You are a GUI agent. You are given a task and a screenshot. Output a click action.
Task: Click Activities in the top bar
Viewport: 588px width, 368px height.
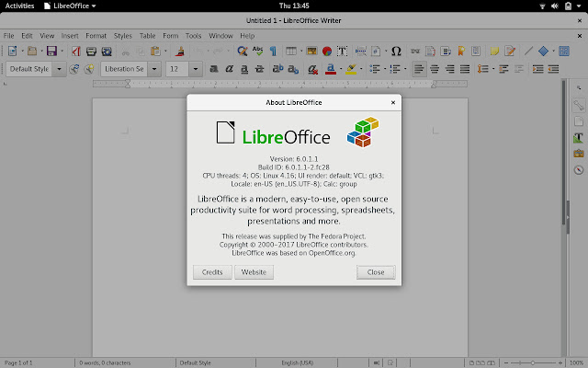point(19,6)
